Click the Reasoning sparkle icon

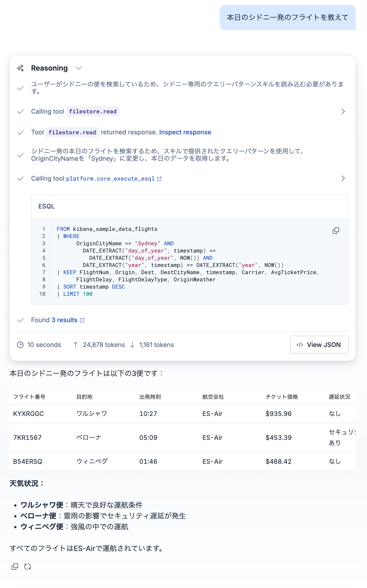(x=20, y=68)
